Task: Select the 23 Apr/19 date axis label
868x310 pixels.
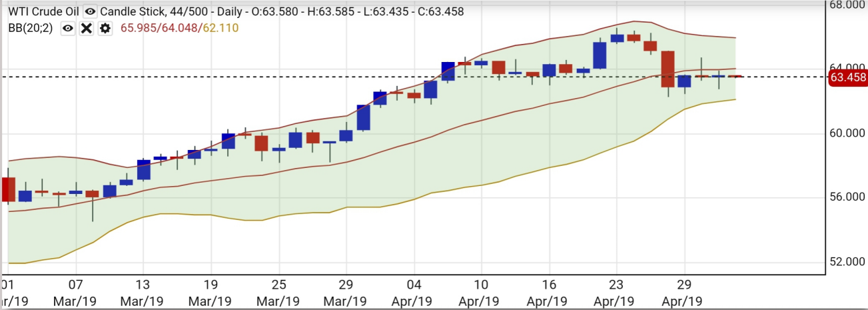Action: point(616,292)
